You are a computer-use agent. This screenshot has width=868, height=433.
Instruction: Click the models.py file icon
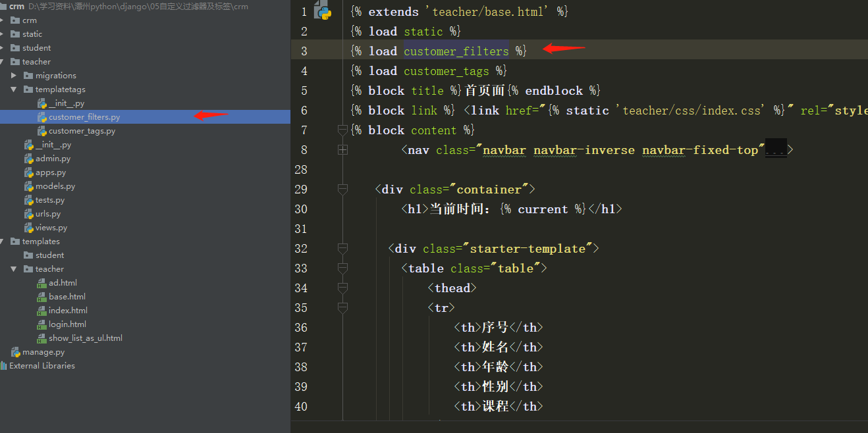[x=29, y=186]
